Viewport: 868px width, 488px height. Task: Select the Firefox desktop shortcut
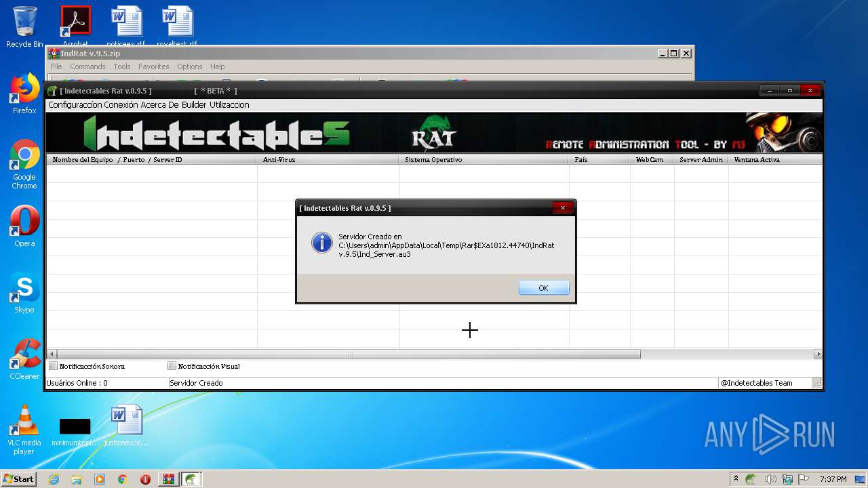24,94
